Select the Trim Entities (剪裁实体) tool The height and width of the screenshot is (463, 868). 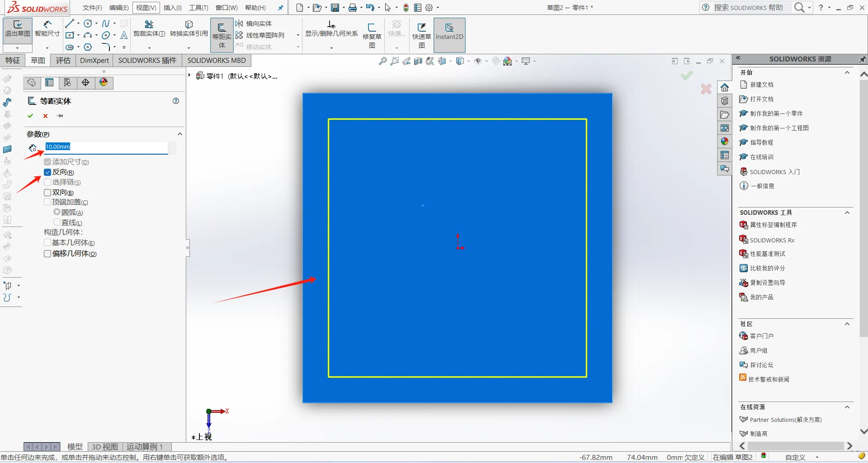[x=149, y=29]
